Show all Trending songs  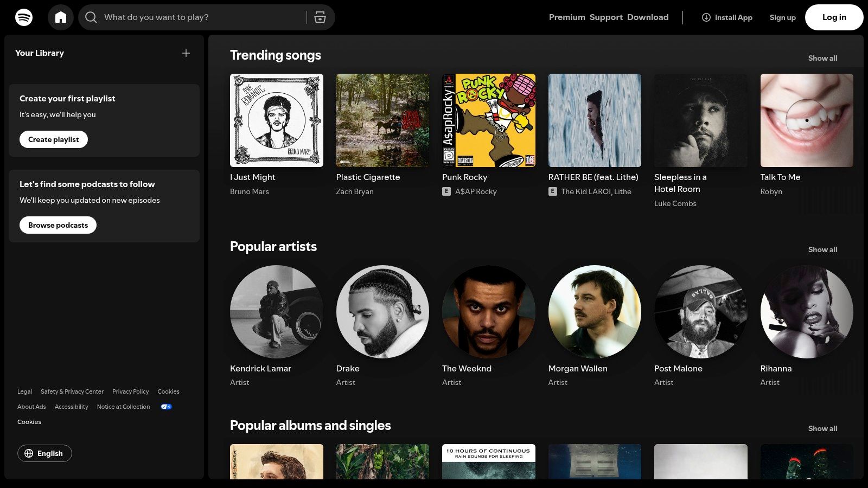[x=822, y=58]
